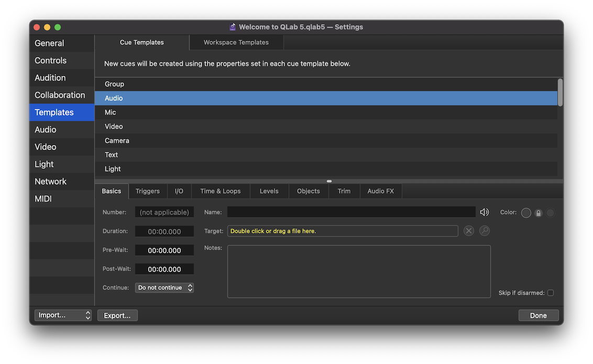Audition the audio cue via the speaker icon
593x364 pixels.
pos(484,212)
